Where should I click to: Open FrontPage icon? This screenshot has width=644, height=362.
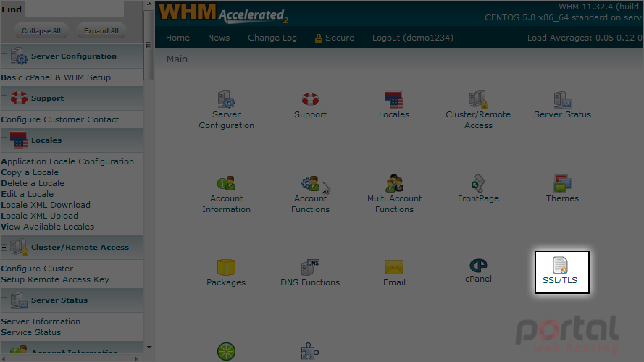[x=478, y=183]
